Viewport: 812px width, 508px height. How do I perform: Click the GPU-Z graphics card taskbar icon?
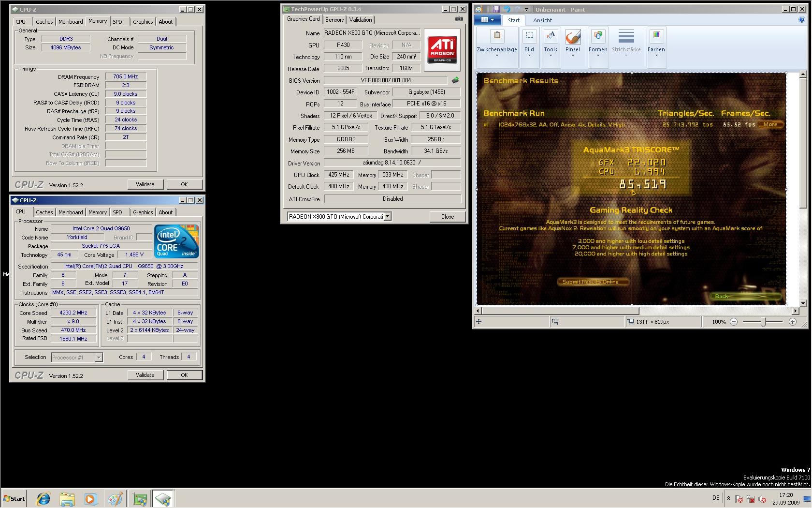pos(140,499)
